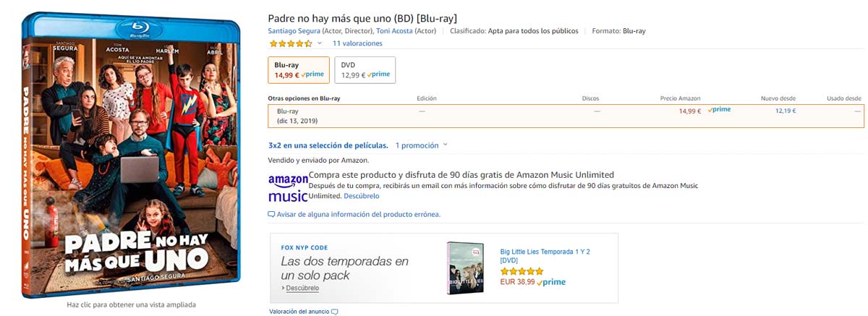This screenshot has height=316, width=868.
Task: Click the product star rating icons
Action: 291,43
